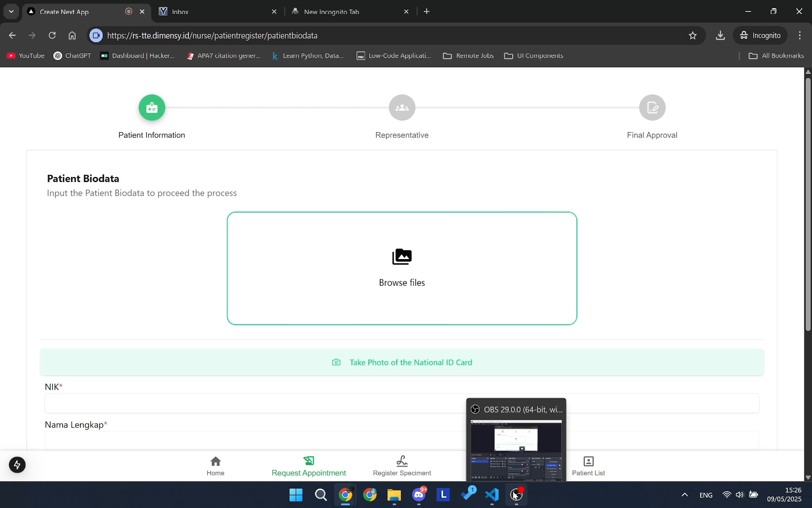Open the Remote Jobs bookmarks folder
The height and width of the screenshot is (508, 812).
point(468,55)
